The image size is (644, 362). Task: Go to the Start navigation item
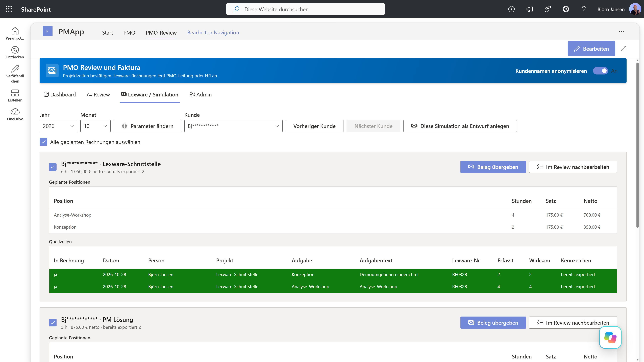click(107, 33)
